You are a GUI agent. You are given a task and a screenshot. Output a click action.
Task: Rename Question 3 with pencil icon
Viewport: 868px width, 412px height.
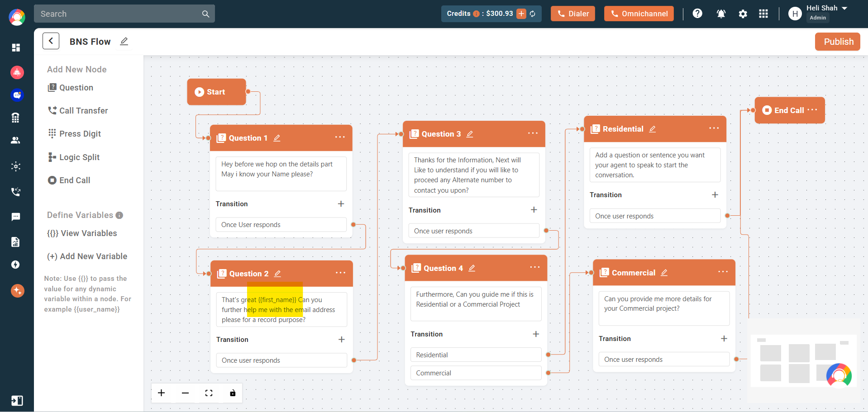[470, 134]
